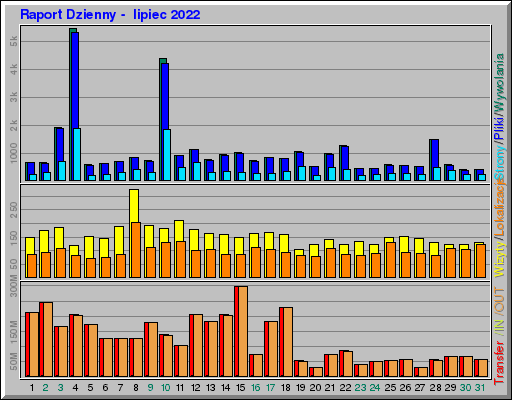Click the day label '8'

click(x=136, y=388)
